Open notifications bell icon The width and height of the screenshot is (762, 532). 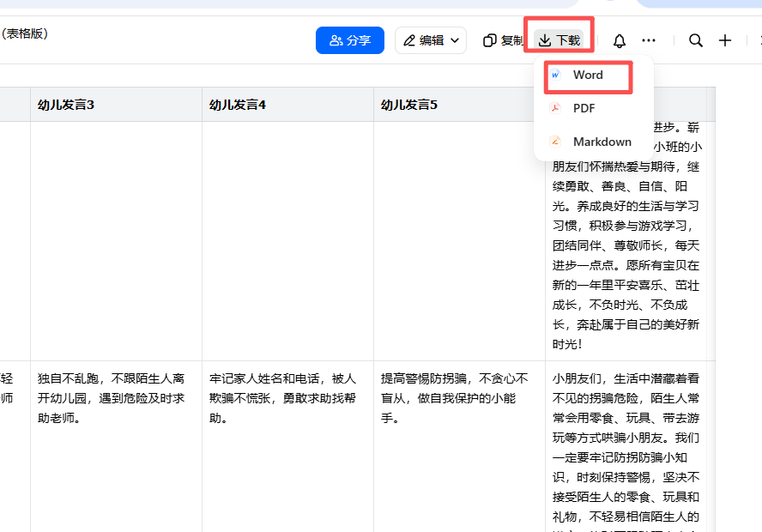(x=620, y=40)
